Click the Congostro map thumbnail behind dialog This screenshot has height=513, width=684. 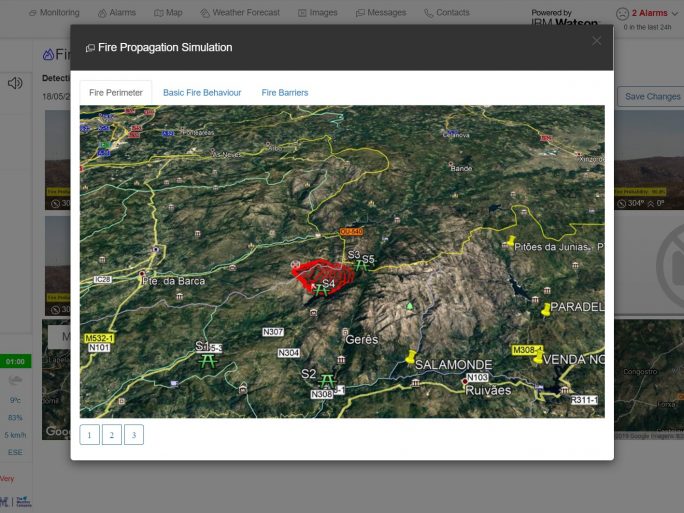tap(649, 380)
